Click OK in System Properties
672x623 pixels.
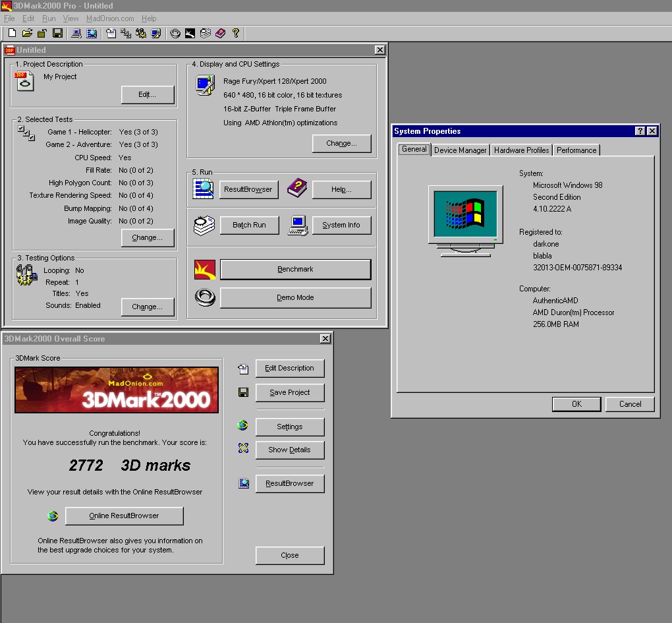point(576,404)
